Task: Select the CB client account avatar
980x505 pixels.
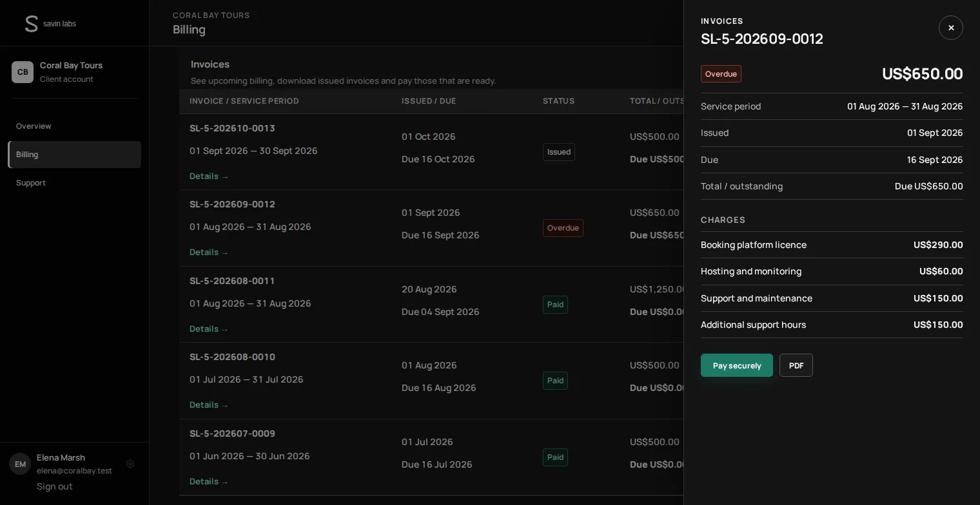Action: (x=23, y=72)
